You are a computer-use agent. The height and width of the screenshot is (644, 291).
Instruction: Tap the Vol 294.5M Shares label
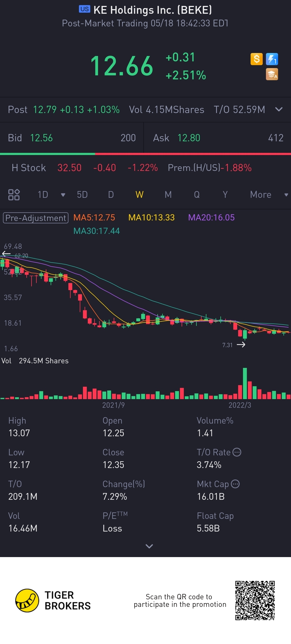[x=35, y=361]
